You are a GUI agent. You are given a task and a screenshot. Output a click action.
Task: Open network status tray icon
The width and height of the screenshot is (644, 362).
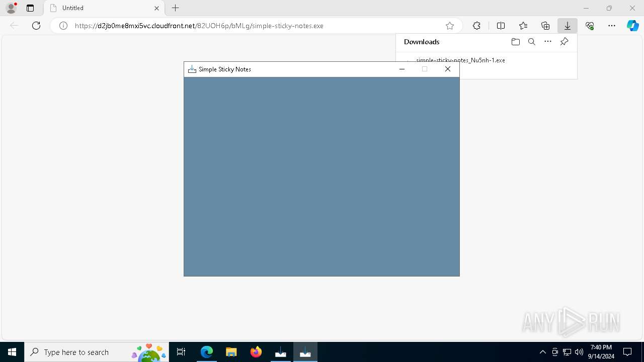point(567,352)
